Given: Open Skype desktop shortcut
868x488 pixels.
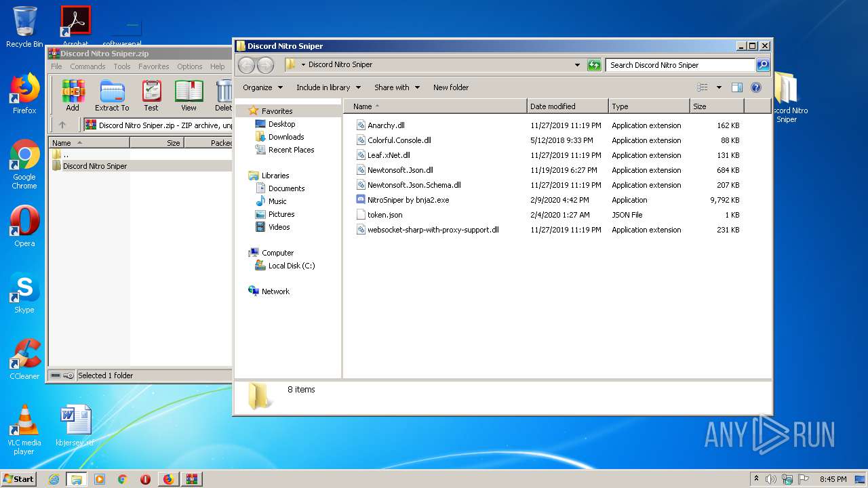Looking at the screenshot, I should (x=24, y=293).
